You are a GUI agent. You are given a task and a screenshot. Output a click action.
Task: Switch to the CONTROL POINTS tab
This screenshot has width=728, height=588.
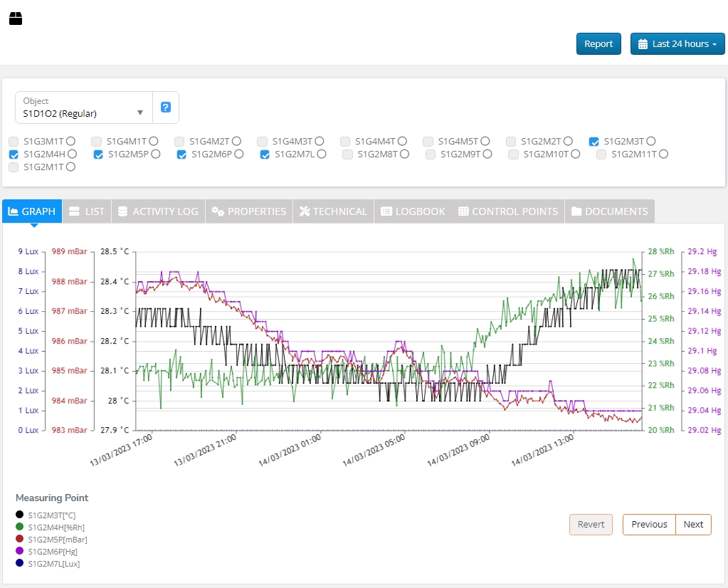click(x=508, y=211)
